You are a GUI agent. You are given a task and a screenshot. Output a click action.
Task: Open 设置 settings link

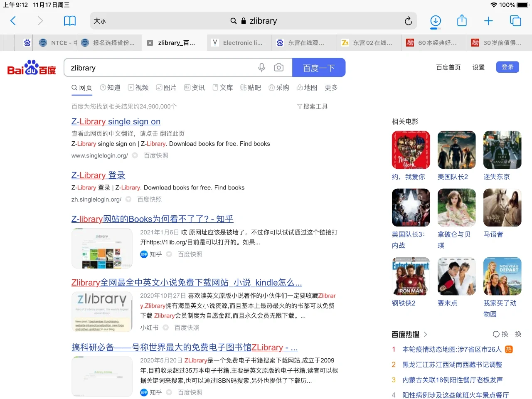478,67
